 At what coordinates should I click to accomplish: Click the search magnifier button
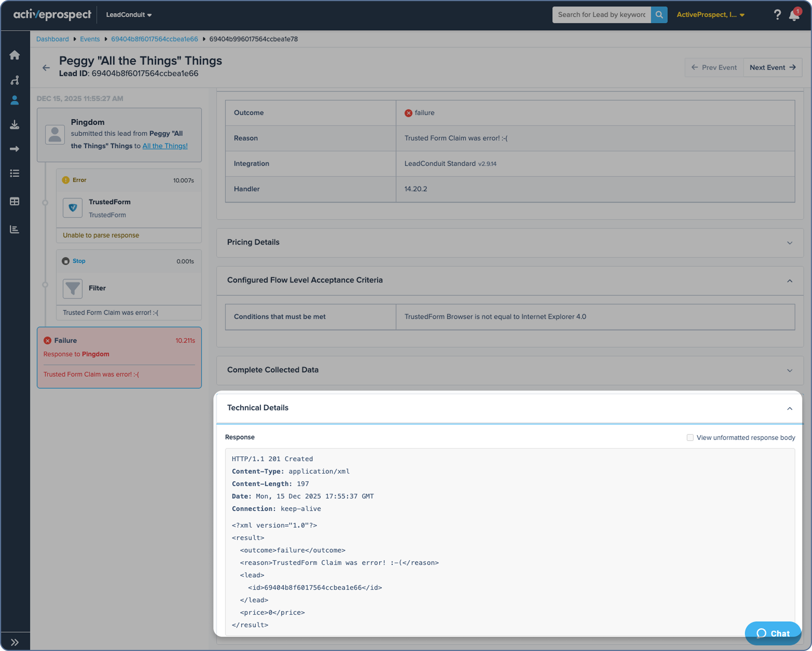click(x=659, y=15)
